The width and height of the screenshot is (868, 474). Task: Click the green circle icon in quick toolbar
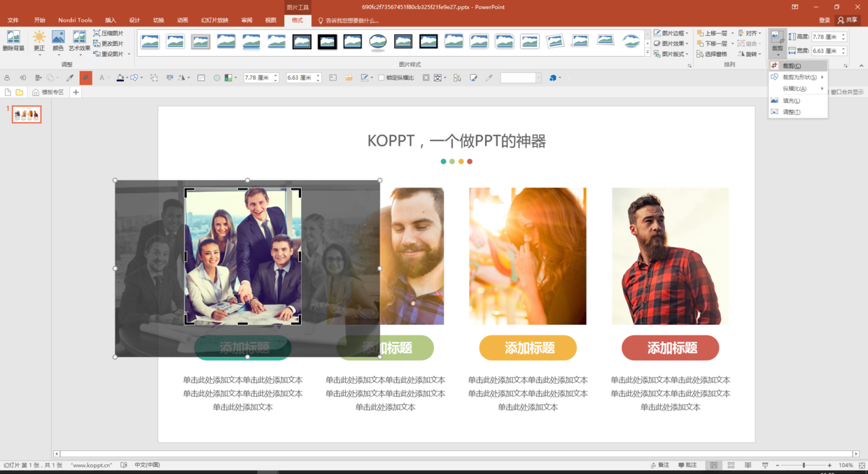pyautogui.click(x=217, y=78)
